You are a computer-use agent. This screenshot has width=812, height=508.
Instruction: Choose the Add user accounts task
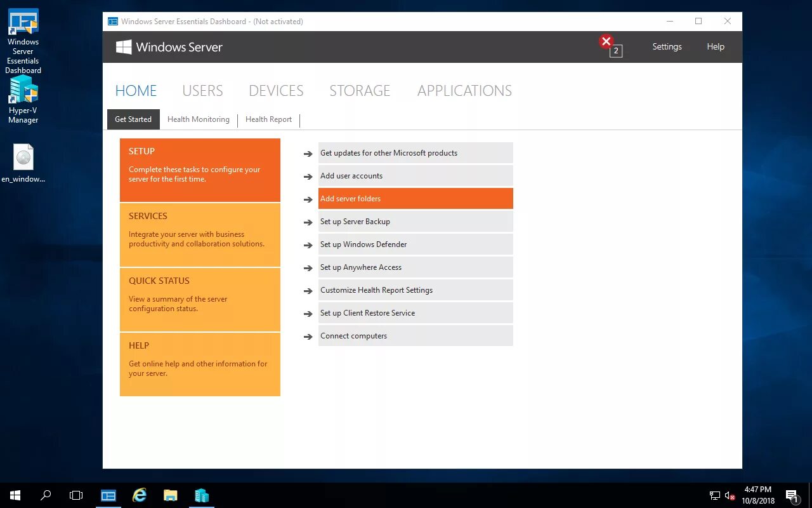(416, 176)
